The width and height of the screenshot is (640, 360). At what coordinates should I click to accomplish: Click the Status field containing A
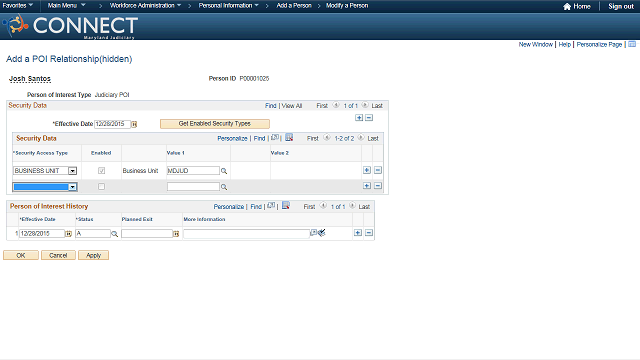(x=93, y=233)
